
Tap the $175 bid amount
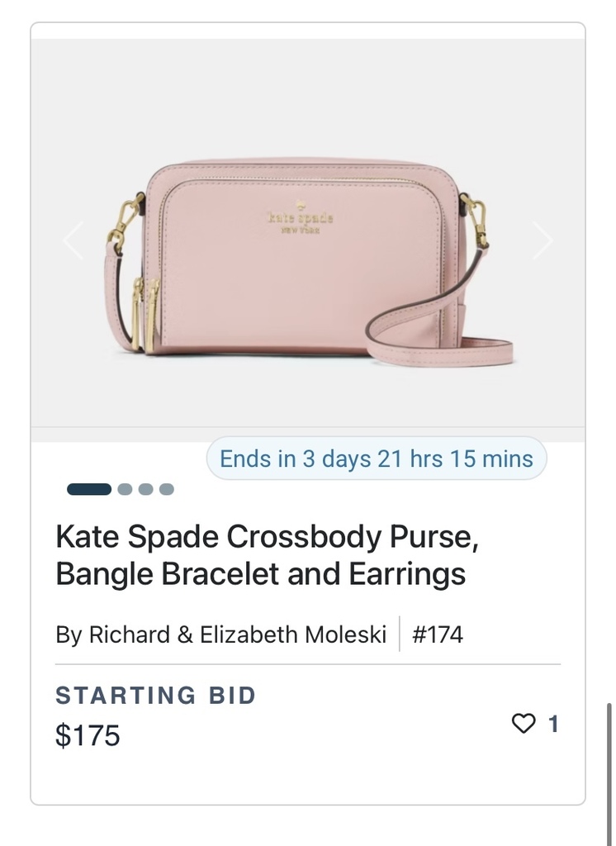click(x=88, y=735)
